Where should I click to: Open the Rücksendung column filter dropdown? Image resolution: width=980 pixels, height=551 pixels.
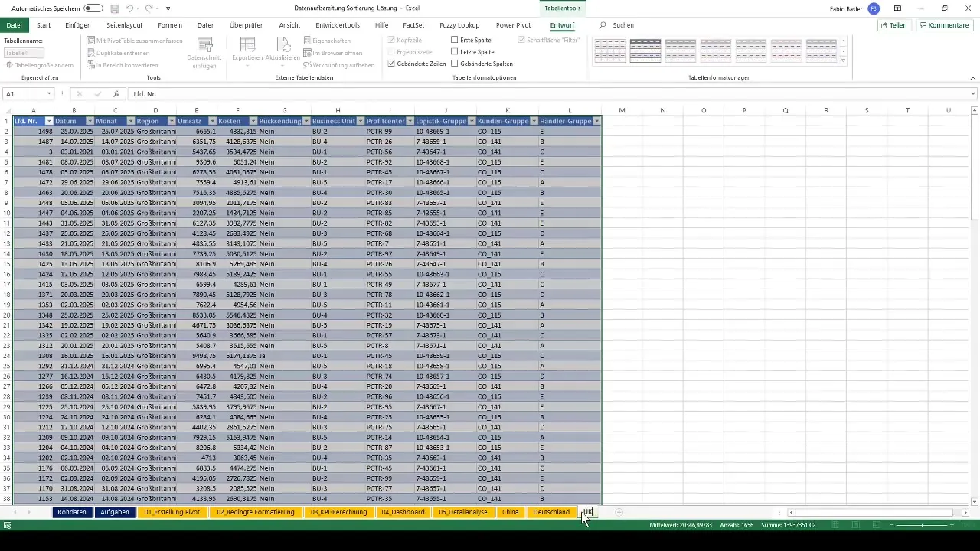click(x=305, y=121)
